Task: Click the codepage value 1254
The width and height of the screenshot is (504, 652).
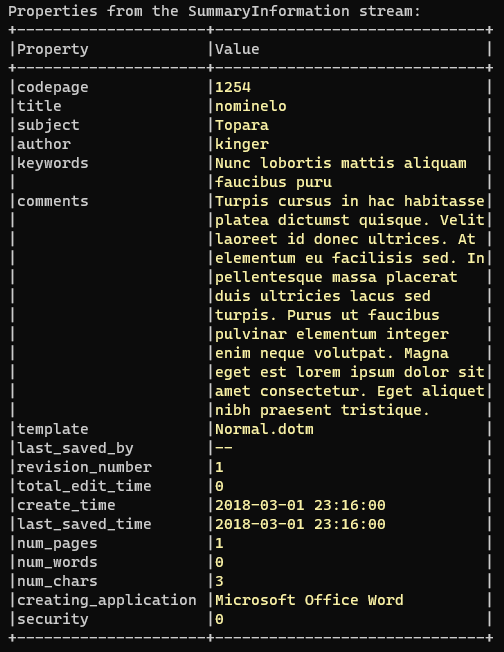Action: point(233,87)
